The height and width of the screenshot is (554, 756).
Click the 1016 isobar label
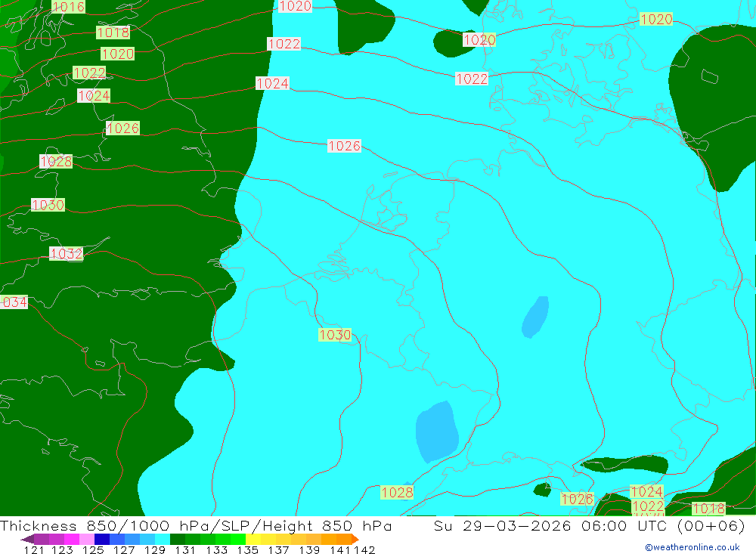coord(68,7)
